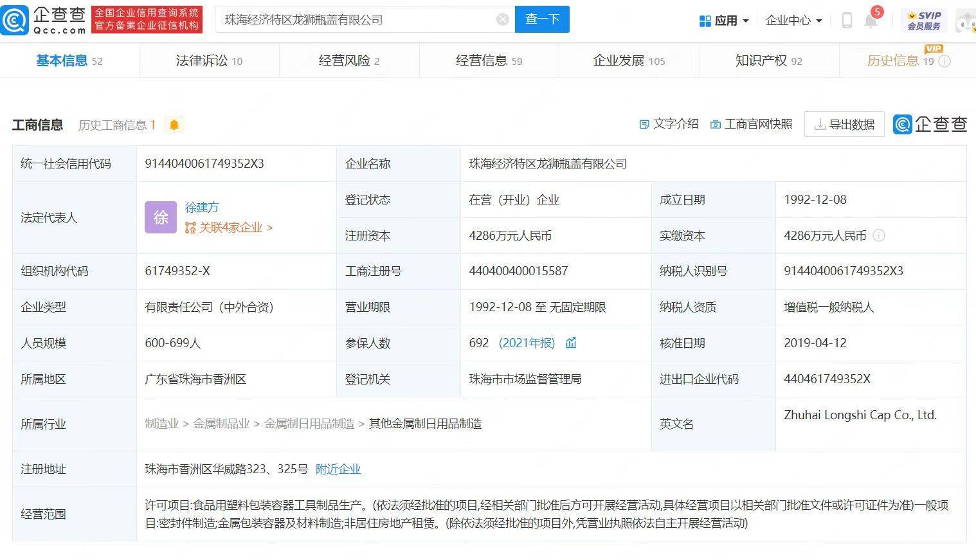Switch to the 知识产权 tab

(769, 60)
